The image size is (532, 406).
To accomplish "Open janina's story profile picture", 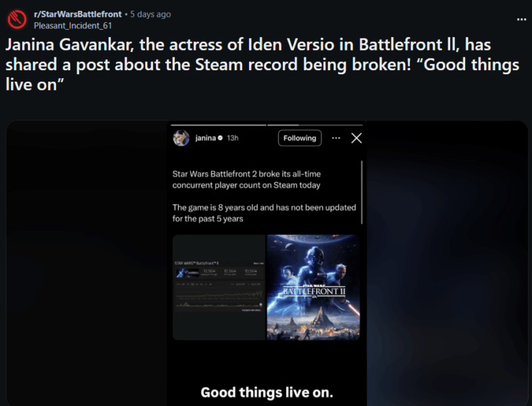I will tap(181, 138).
